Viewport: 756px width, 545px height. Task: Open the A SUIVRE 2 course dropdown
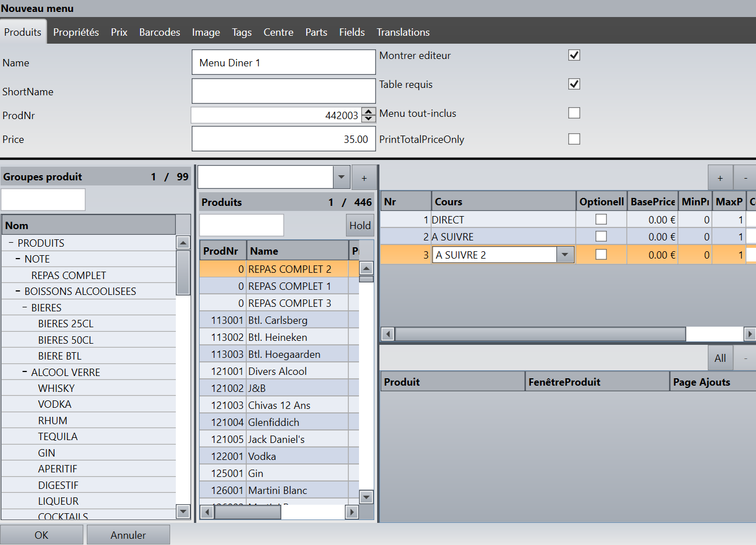tap(564, 255)
